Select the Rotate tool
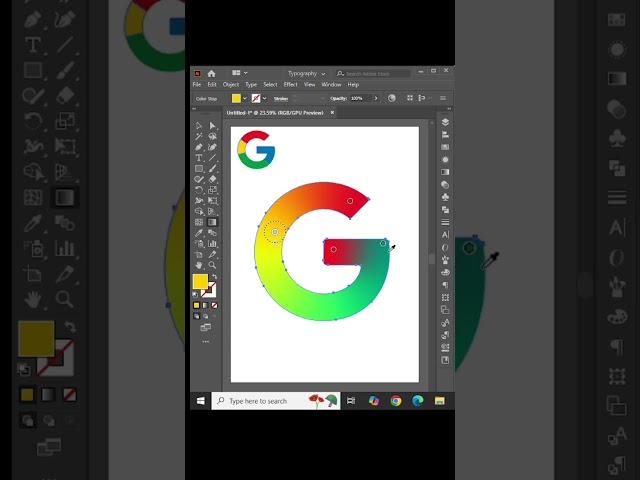 tap(199, 190)
